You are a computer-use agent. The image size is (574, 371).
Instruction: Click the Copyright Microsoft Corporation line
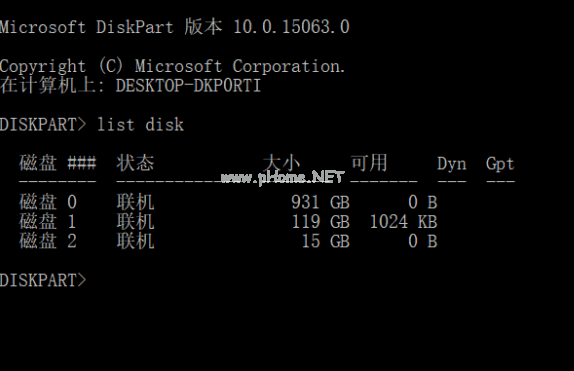tap(172, 66)
